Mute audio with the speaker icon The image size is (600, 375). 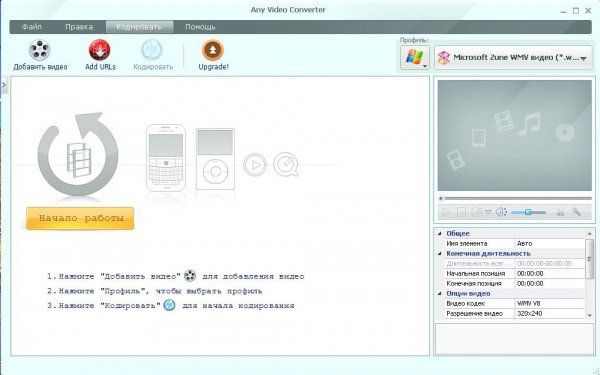click(x=501, y=212)
